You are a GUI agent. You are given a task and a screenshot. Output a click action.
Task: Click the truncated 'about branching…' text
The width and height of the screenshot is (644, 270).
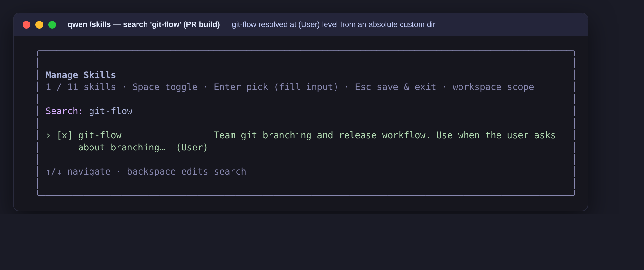121,148
